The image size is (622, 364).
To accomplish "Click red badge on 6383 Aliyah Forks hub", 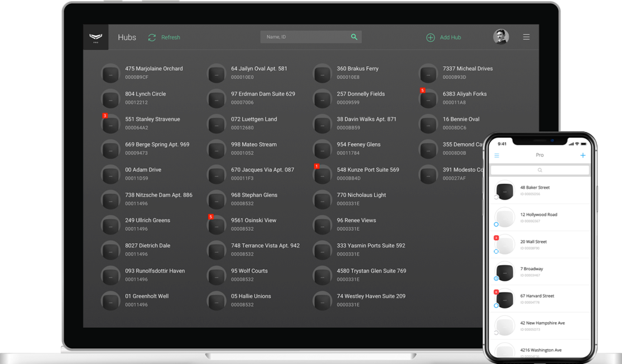I will pos(422,91).
